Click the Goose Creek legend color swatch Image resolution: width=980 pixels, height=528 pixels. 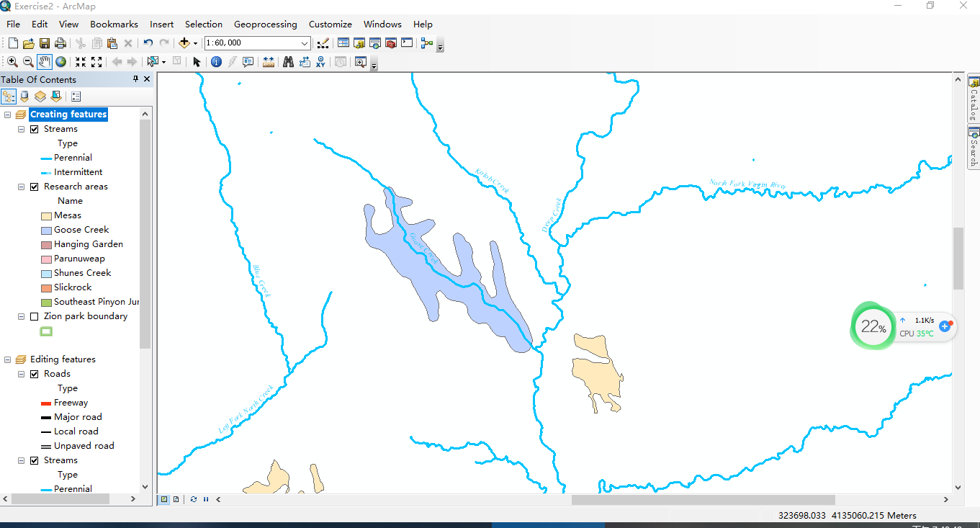click(x=45, y=229)
